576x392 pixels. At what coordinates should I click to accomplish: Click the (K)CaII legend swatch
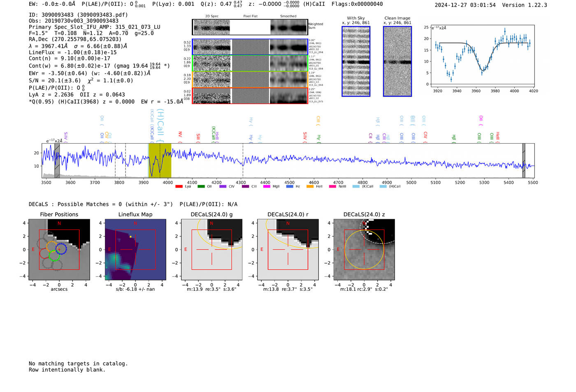pos(356,187)
